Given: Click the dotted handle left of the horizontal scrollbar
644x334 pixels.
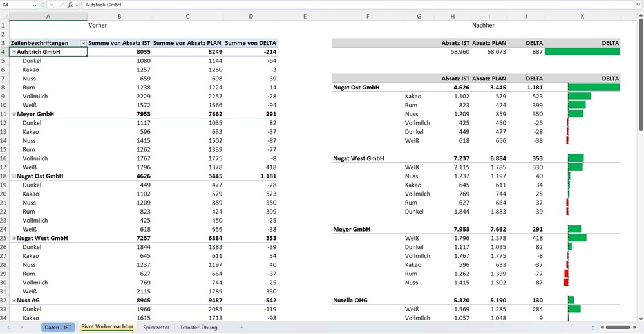Looking at the screenshot, I should point(592,328).
